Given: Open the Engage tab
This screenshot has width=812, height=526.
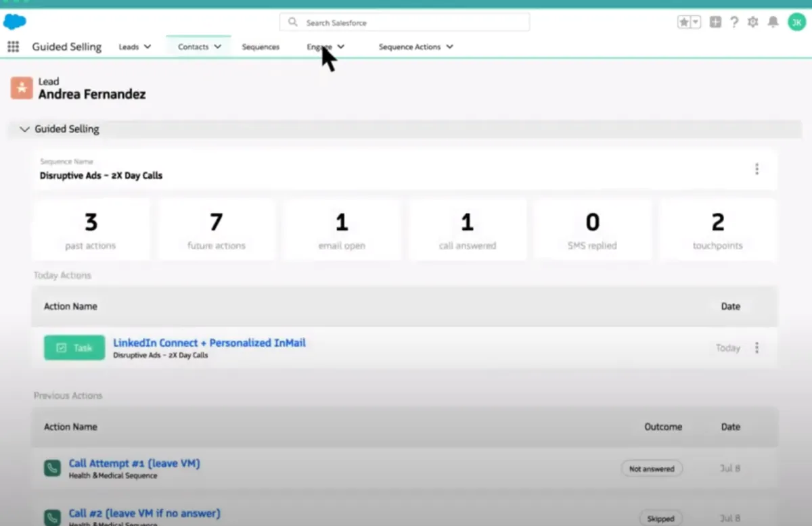Looking at the screenshot, I should pyautogui.click(x=319, y=47).
